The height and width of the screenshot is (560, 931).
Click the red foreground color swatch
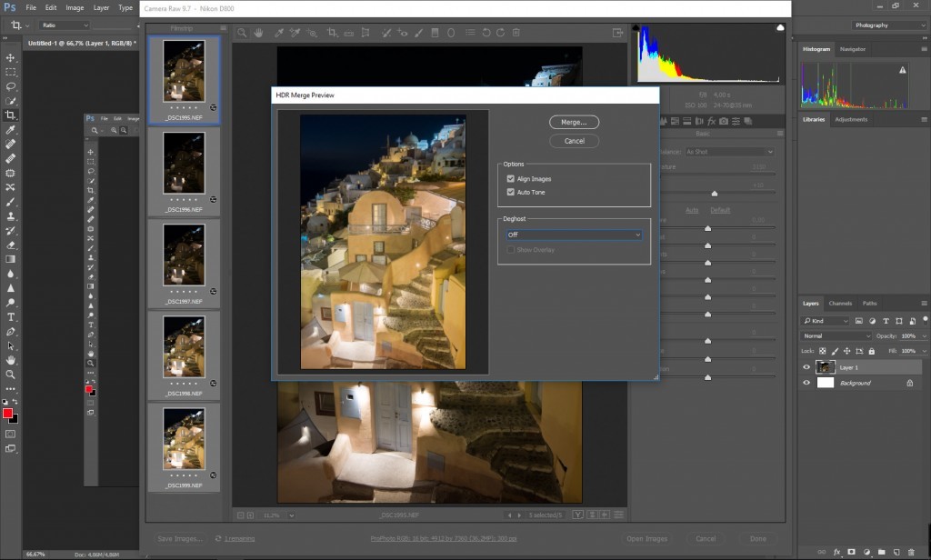(7, 414)
